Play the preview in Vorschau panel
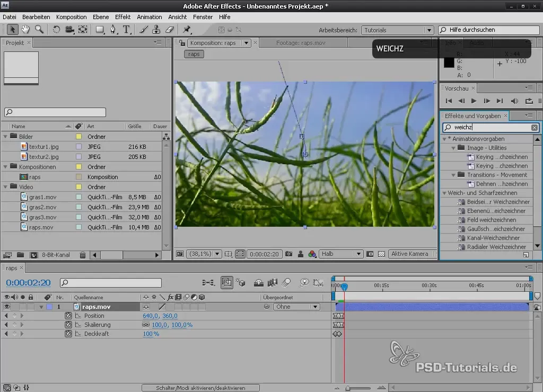Image resolution: width=543 pixels, height=392 pixels. pos(474,101)
